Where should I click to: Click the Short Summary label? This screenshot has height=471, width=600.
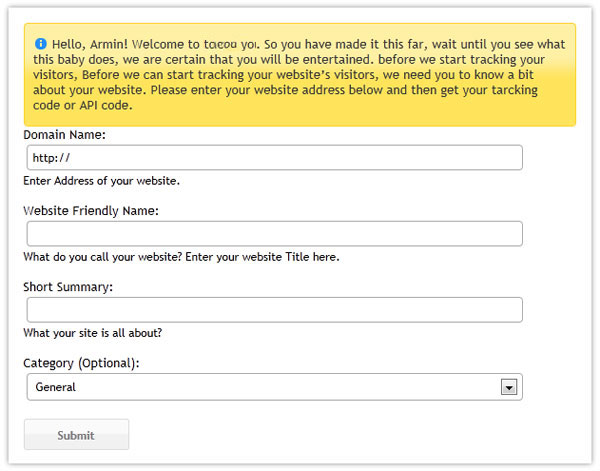[68, 287]
